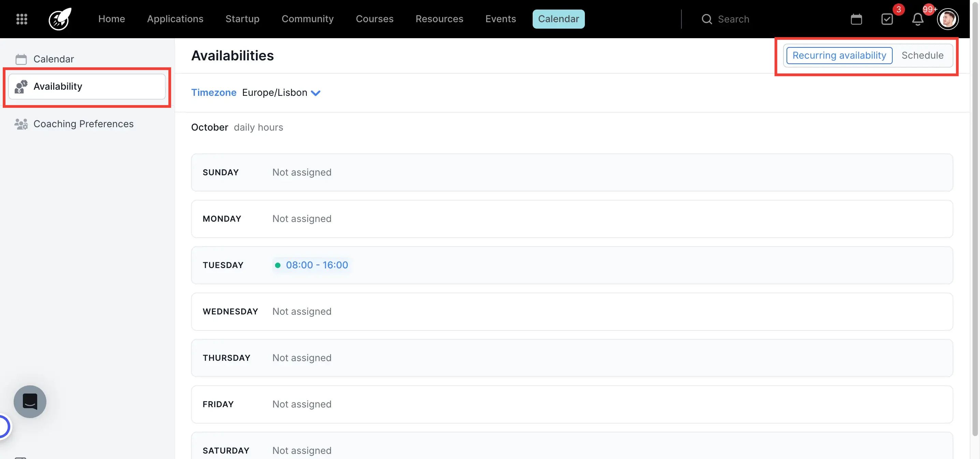Switch to Schedule view
This screenshot has width=980, height=459.
(x=922, y=56)
